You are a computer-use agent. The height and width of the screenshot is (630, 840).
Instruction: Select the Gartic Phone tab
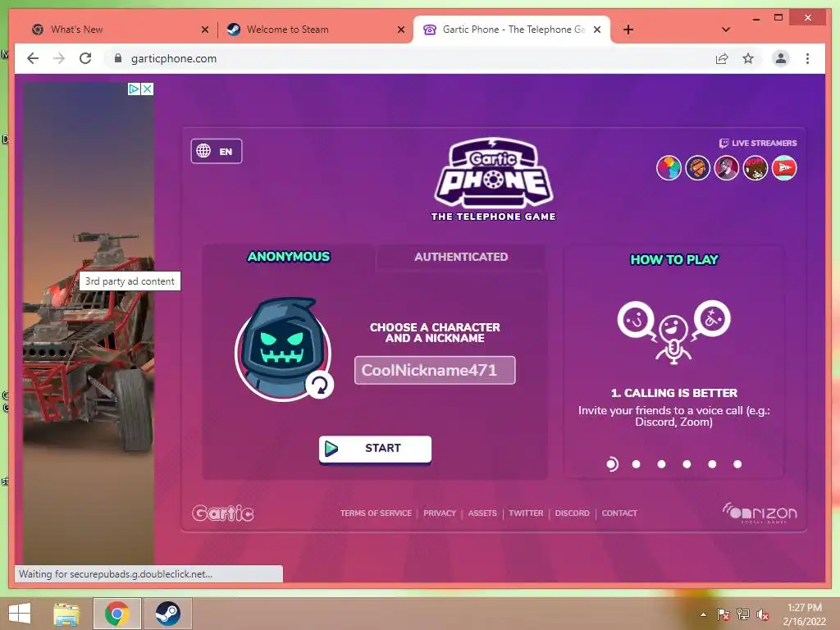point(514,30)
